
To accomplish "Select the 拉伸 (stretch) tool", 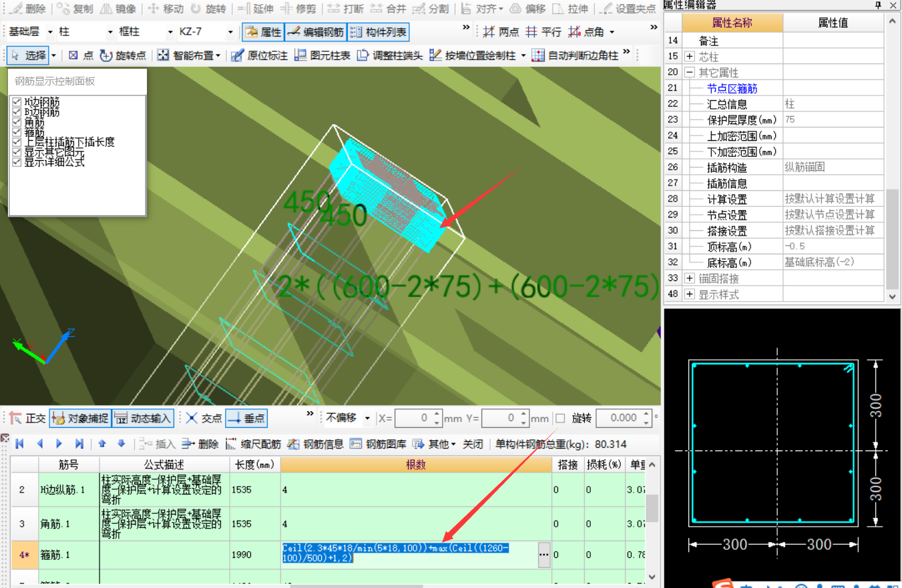I will [x=571, y=9].
